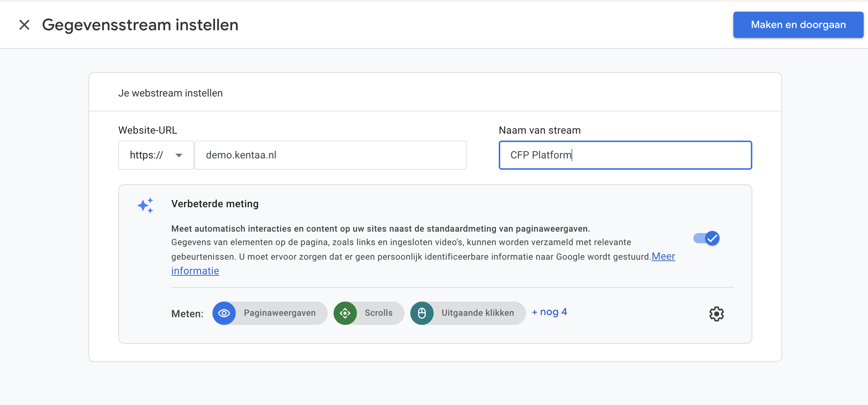868x405 pixels.
Task: Click the Paginaweergaven eye icon
Action: coord(224,313)
